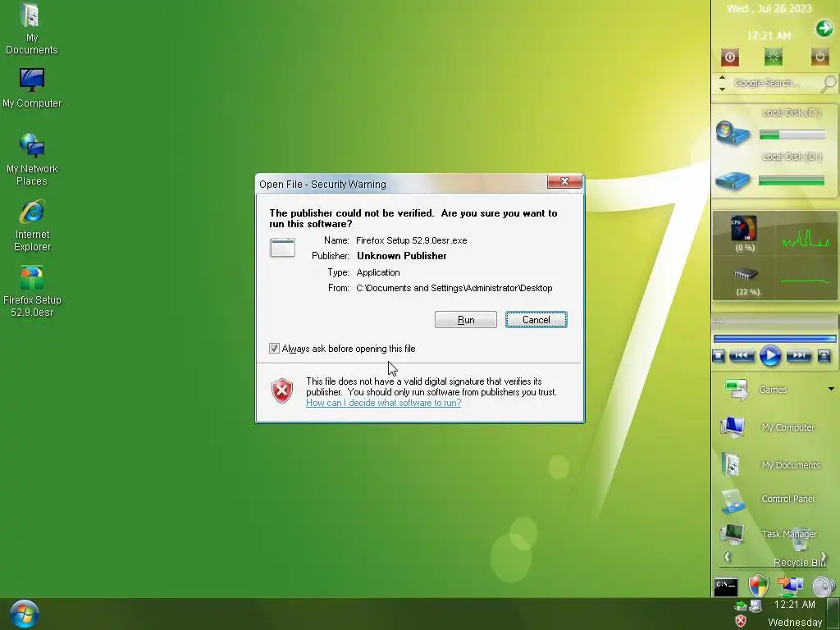Open the Control Panel sidebar icon
Image resolution: width=840 pixels, height=630 pixels.
pos(733,500)
